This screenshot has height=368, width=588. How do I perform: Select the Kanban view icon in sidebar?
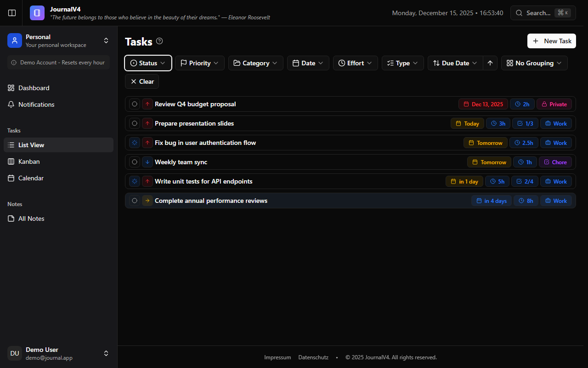click(11, 161)
